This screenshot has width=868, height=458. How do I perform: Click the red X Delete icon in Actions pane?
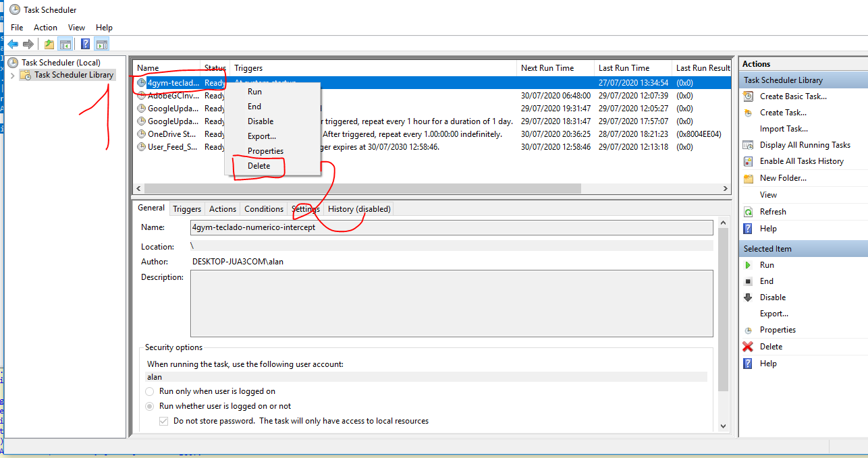(x=748, y=347)
